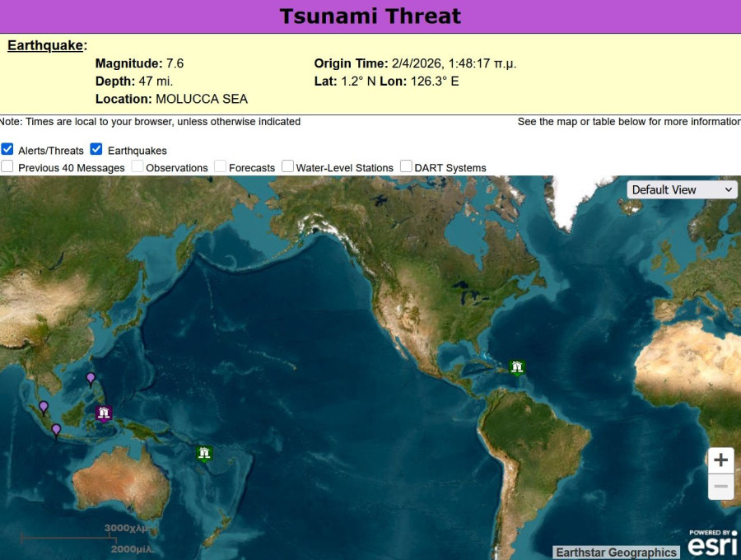Click the purple tsunami threat marker over Molucca Sea
This screenshot has height=560, width=741.
[103, 414]
